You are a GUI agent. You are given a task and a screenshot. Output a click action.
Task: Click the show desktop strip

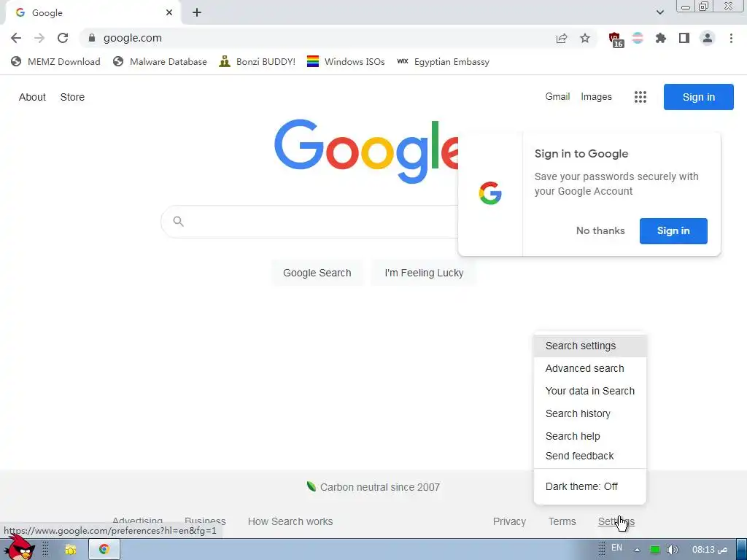(742, 550)
